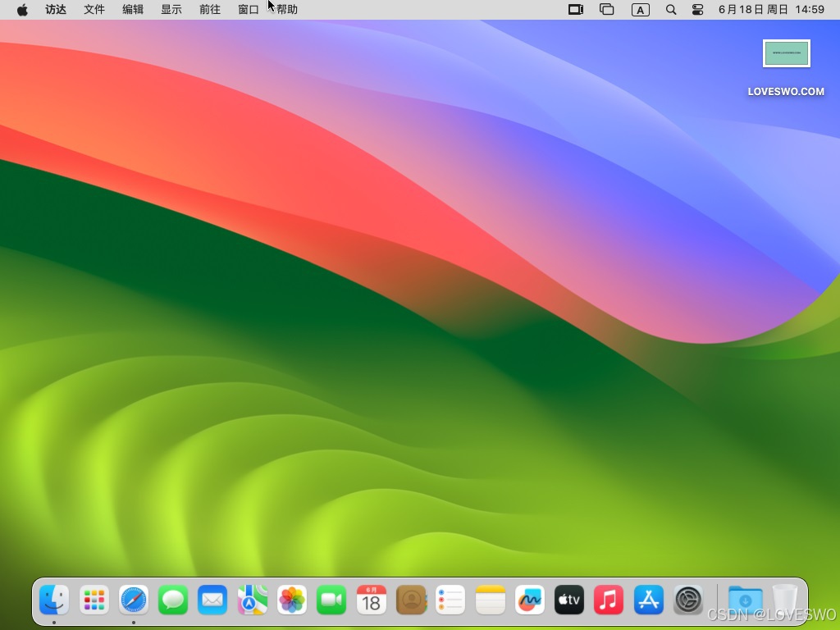Image resolution: width=840 pixels, height=630 pixels.
Task: Open the Trash in the Dock
Action: (x=785, y=600)
